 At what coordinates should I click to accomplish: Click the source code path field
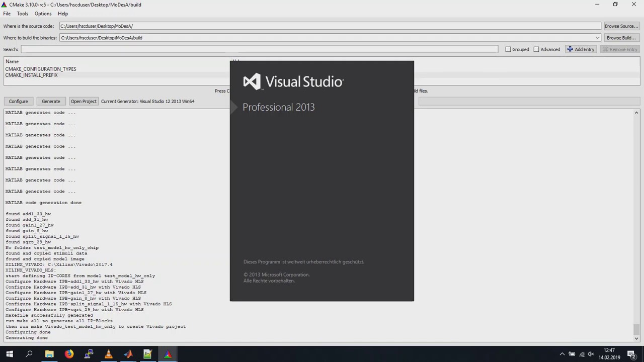[330, 26]
